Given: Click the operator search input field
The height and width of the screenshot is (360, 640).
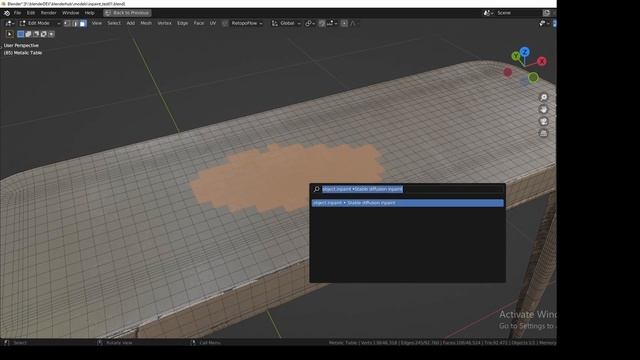Looking at the screenshot, I should coord(408,189).
